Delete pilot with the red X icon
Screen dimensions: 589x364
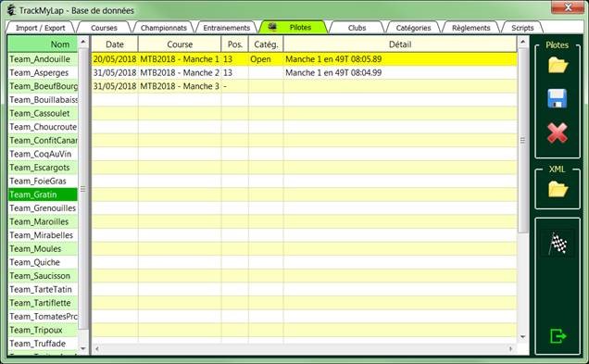tap(558, 132)
